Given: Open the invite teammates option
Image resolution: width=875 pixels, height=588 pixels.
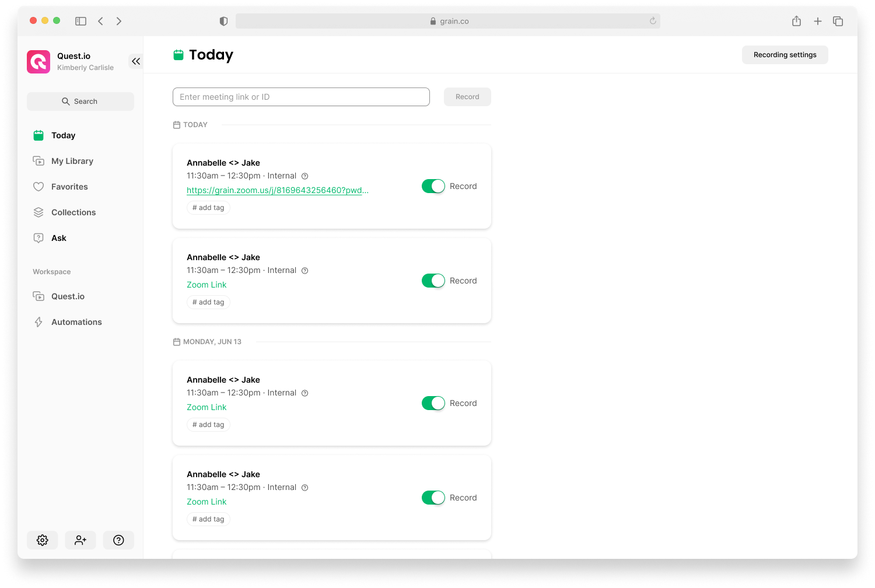Looking at the screenshot, I should click(80, 540).
